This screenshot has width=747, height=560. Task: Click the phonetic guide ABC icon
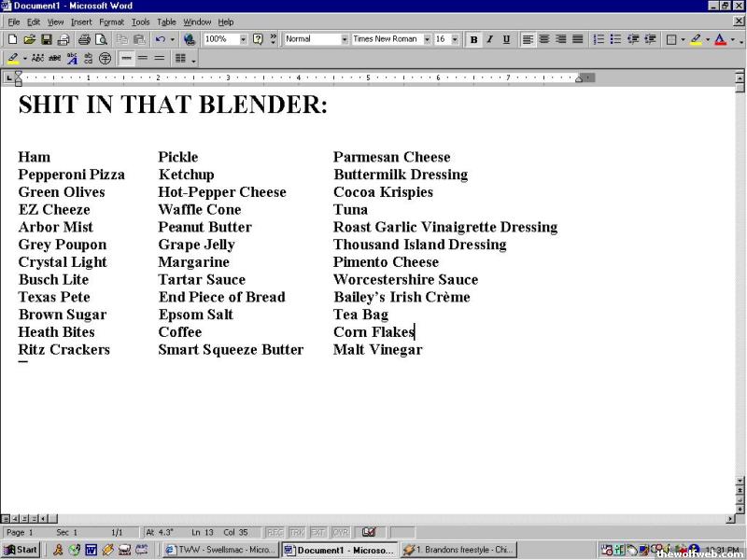coord(37,59)
